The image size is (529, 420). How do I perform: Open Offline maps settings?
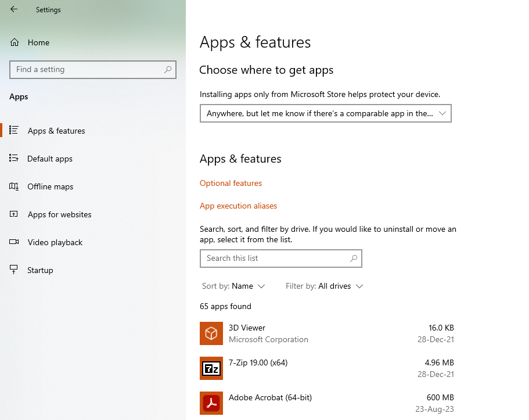(51, 186)
